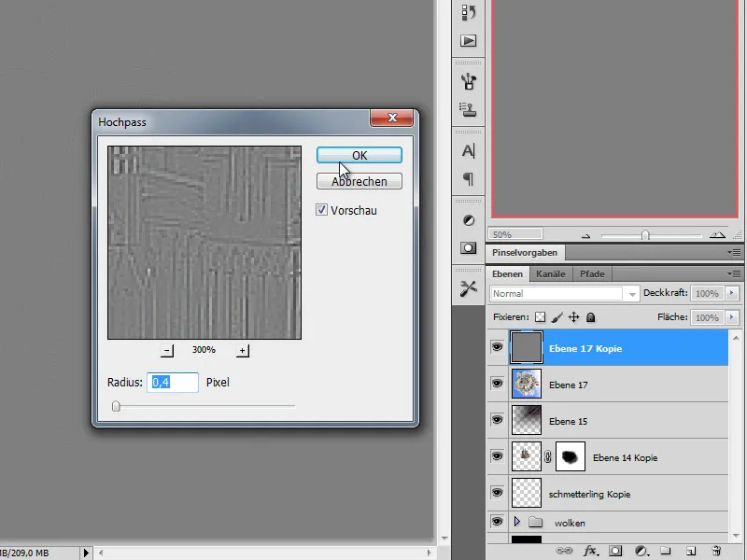Click the status bar info arrow
Screen dimensions: 747x560
point(86,553)
